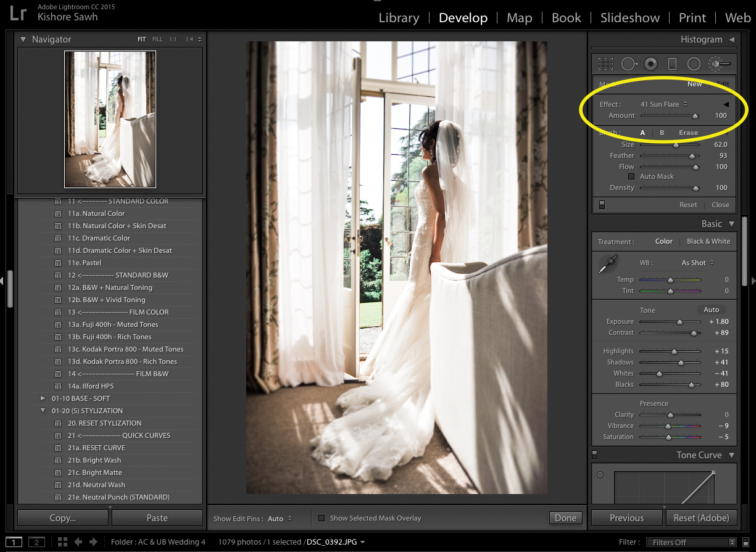Screen dimensions: 756x552
Task: Go forward with the filmstrip right arrow
Action: [x=93, y=542]
